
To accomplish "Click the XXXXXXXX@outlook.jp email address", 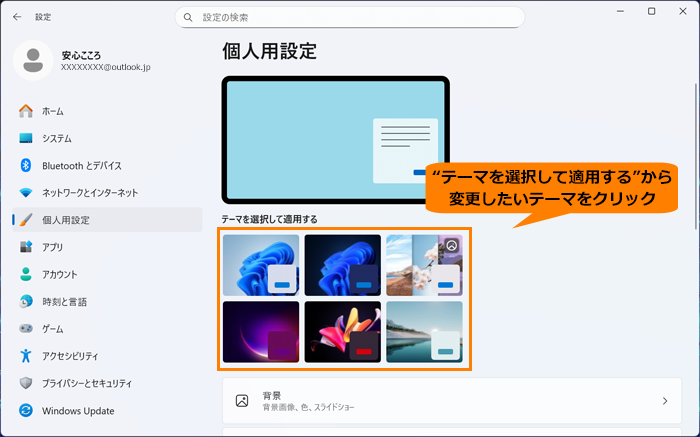I will [106, 67].
